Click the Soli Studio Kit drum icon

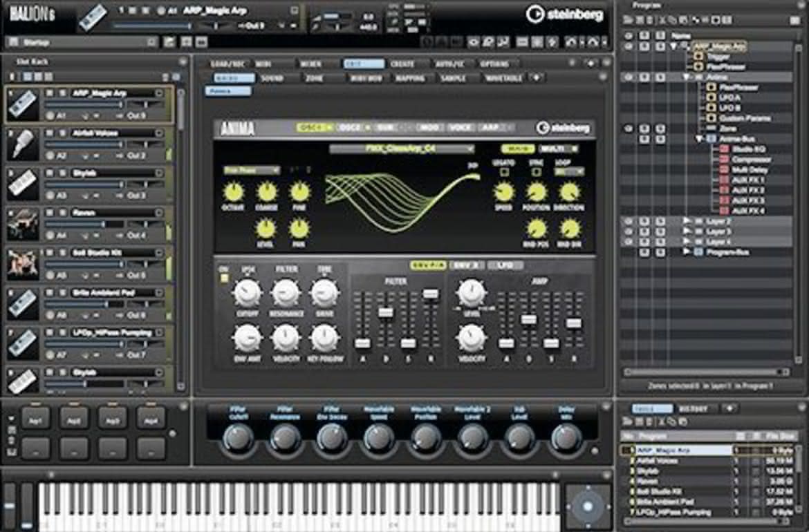(23, 264)
